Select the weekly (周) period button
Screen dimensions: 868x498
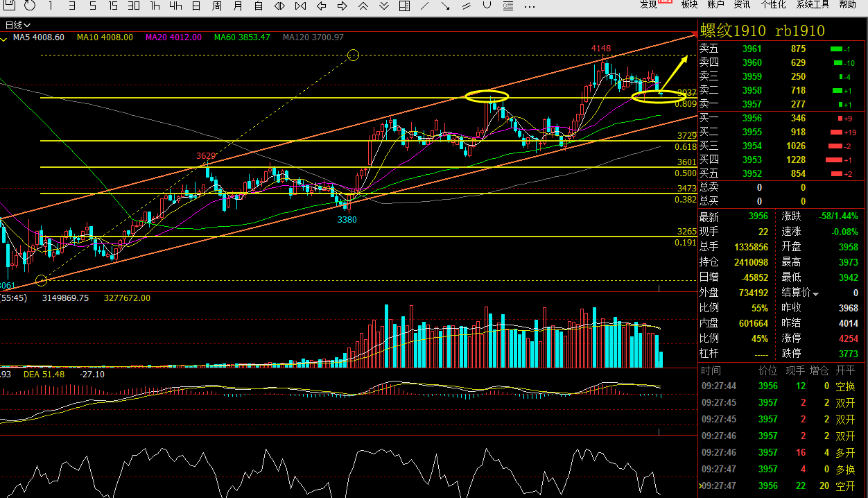pos(217,6)
